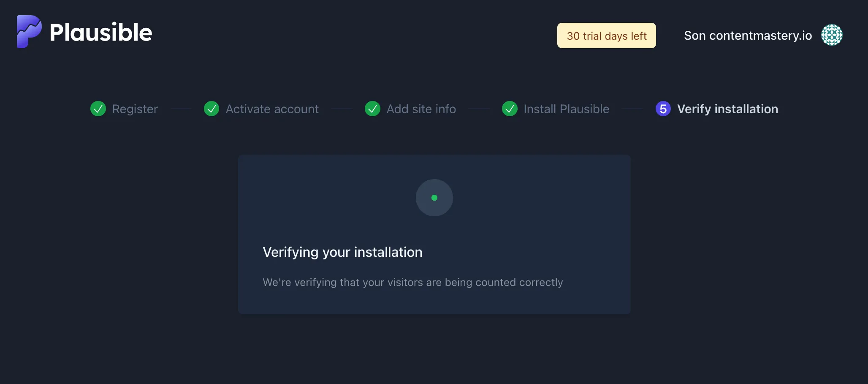Click the user avatar icon
The image size is (868, 384).
[x=832, y=35]
